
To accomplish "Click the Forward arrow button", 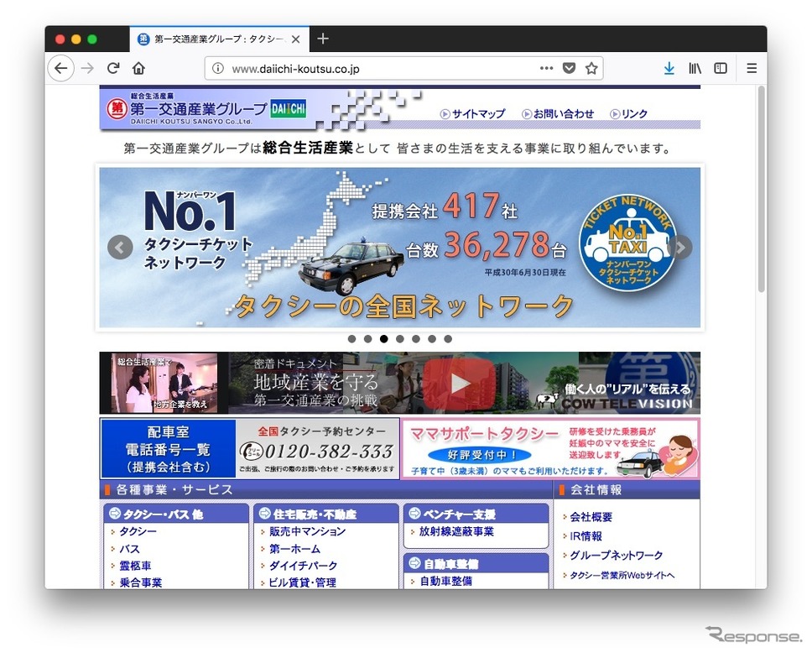I will (87, 69).
